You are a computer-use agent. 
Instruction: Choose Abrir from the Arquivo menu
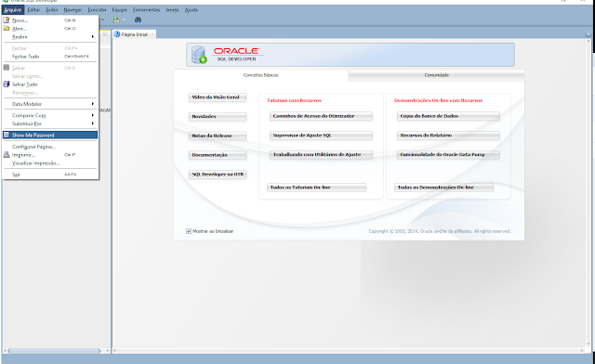coord(49,29)
